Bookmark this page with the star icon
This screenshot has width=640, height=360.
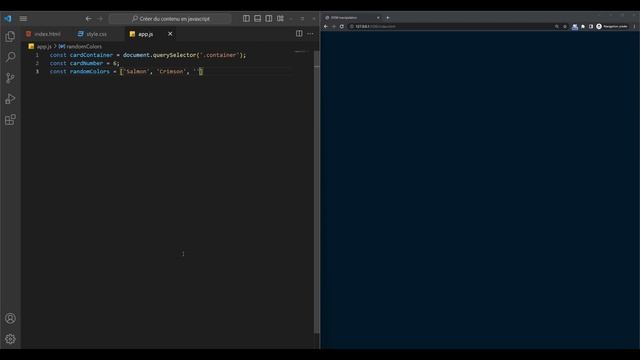point(565,27)
